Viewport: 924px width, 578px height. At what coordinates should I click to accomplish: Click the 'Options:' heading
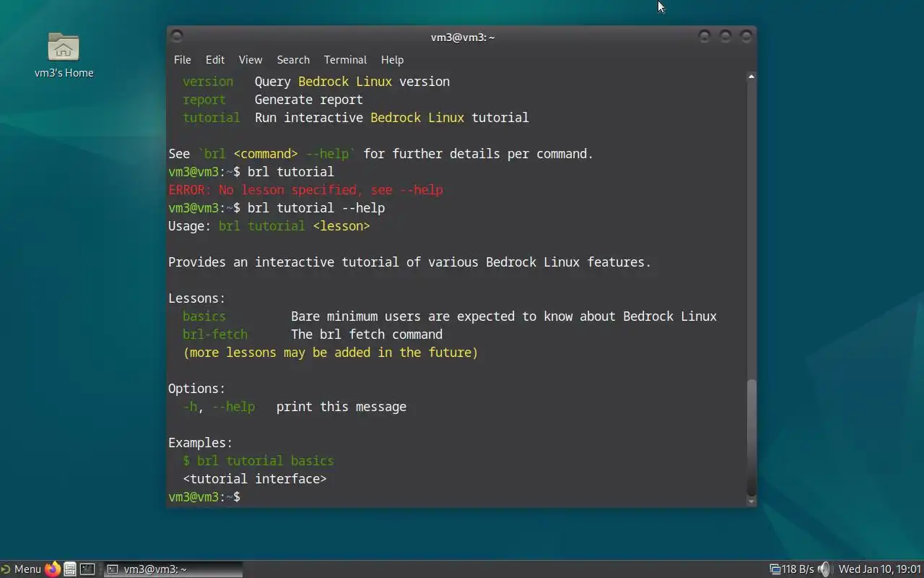197,389
